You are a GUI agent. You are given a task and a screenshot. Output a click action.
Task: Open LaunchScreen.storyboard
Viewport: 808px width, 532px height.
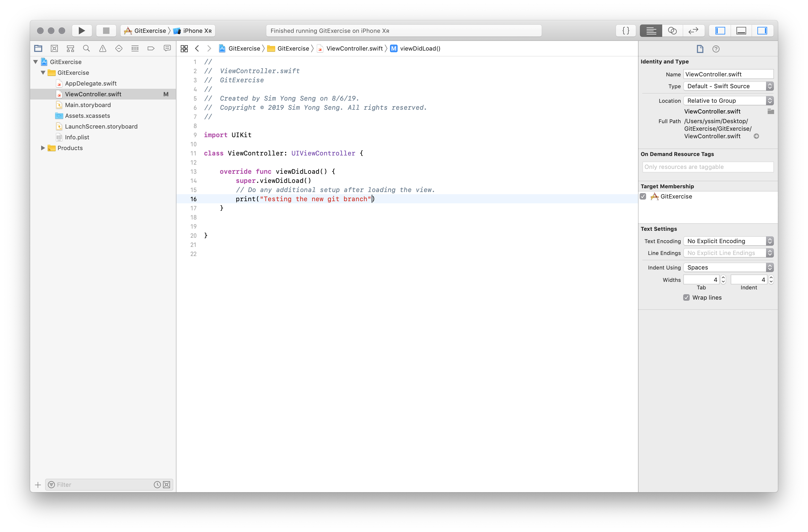tap(101, 127)
